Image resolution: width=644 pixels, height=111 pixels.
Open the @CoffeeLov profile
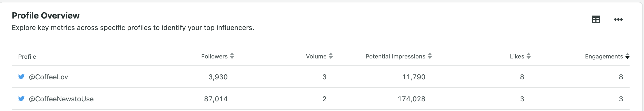coord(48,77)
